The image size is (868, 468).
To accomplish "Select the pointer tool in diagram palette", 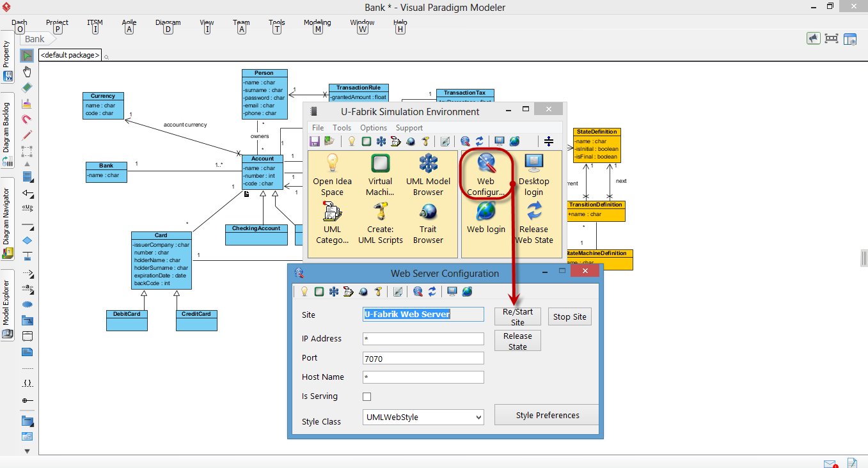I will (27, 56).
